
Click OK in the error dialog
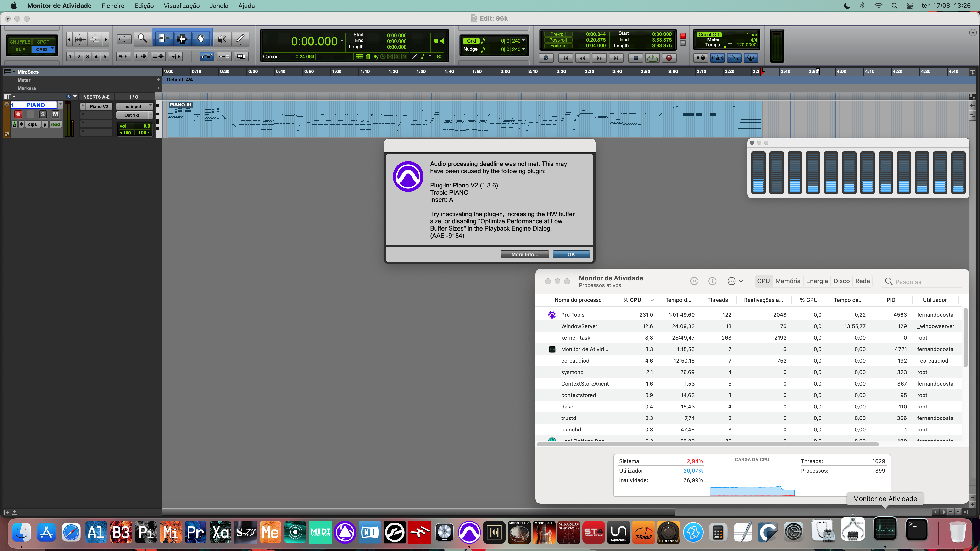(x=571, y=254)
